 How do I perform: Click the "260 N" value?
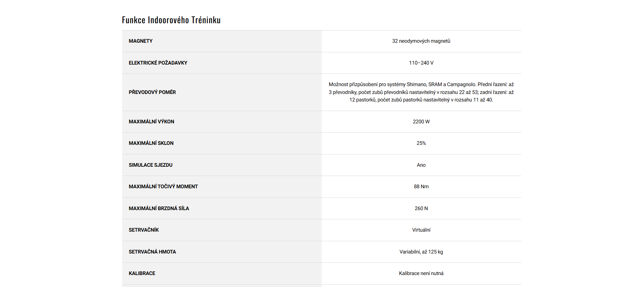pos(421,208)
